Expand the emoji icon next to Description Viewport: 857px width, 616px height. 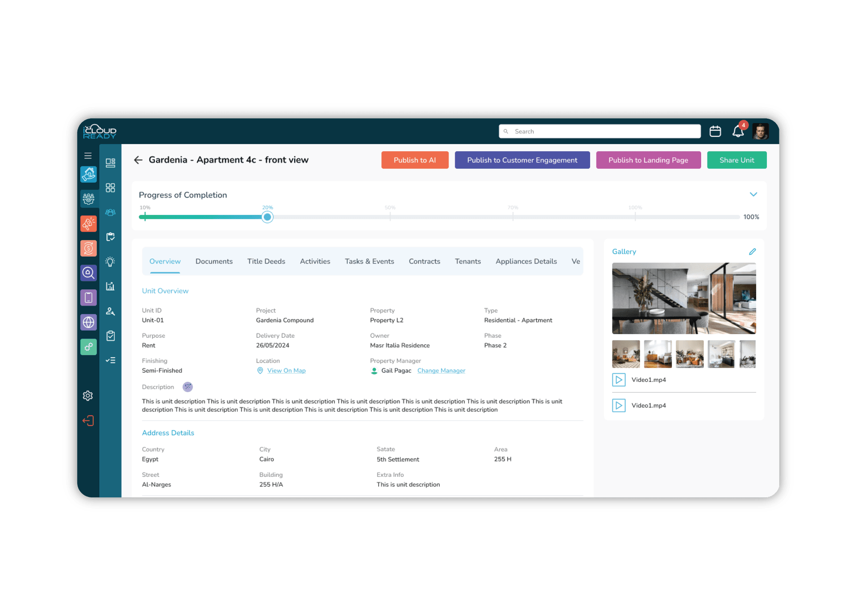coord(187,387)
